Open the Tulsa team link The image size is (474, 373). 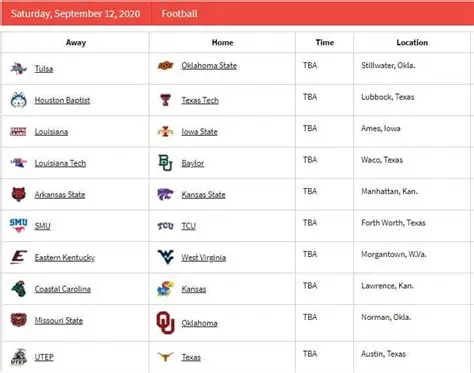(x=44, y=69)
